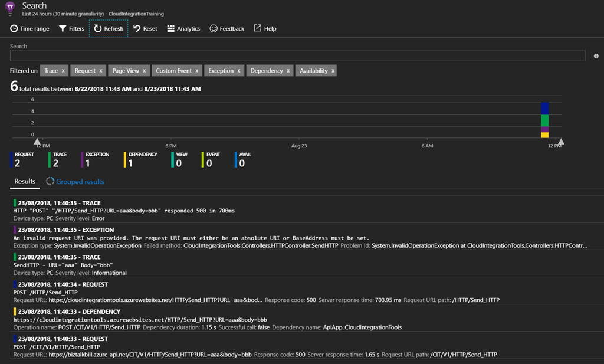Image resolution: width=604 pixels, height=364 pixels.
Task: Remove the Trace filter chip
Action: point(63,71)
